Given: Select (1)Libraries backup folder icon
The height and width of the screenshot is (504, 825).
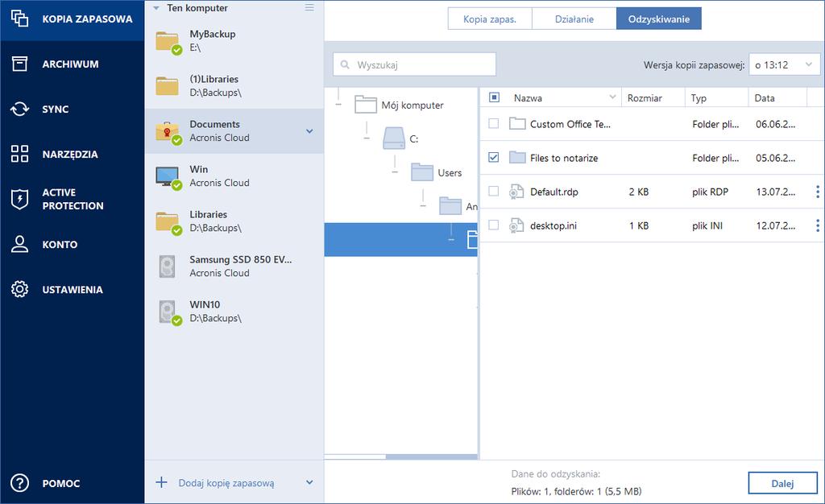Looking at the screenshot, I should click(x=167, y=85).
